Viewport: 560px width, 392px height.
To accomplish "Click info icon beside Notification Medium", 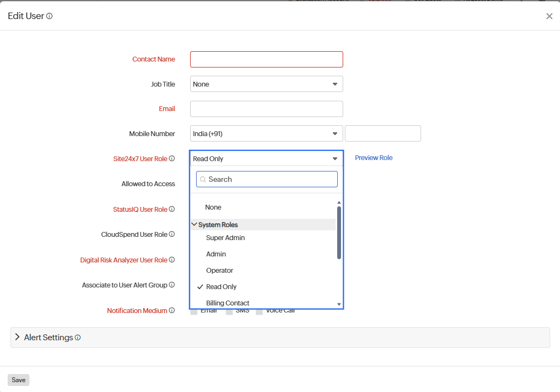I will tap(172, 310).
